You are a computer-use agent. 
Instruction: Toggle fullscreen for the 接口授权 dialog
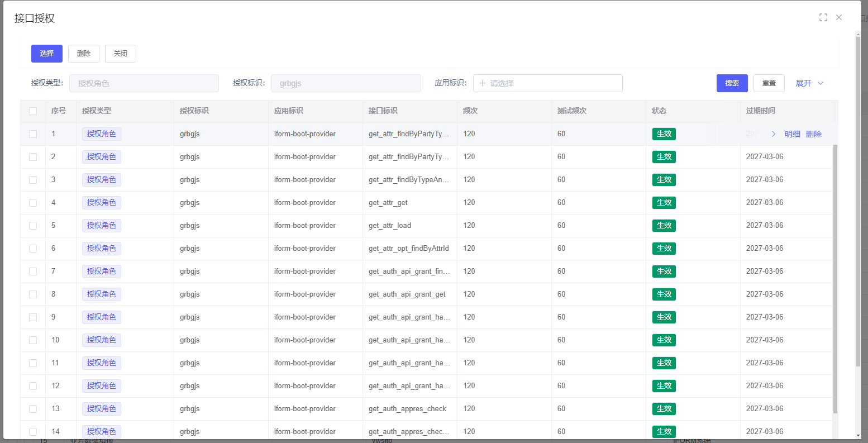click(x=823, y=17)
